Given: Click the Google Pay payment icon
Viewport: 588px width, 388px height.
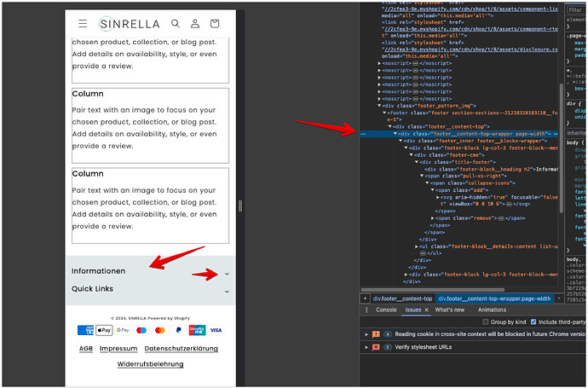Looking at the screenshot, I should [123, 330].
